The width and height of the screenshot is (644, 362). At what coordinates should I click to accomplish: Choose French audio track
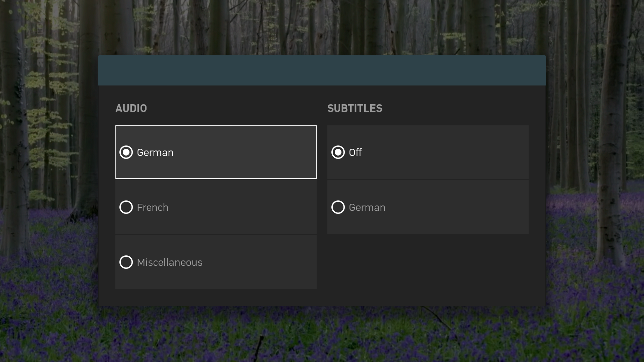coord(216,207)
